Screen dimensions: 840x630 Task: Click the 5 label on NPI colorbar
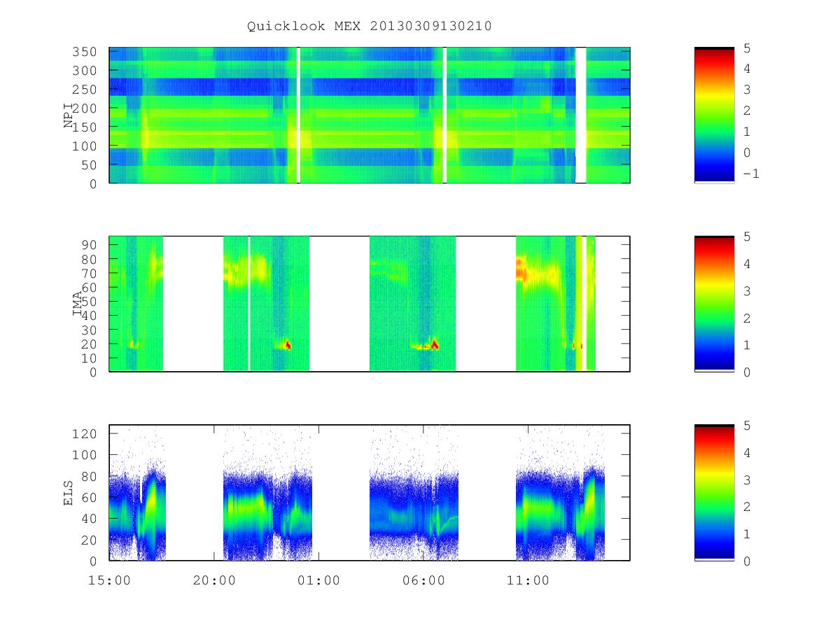(x=745, y=48)
